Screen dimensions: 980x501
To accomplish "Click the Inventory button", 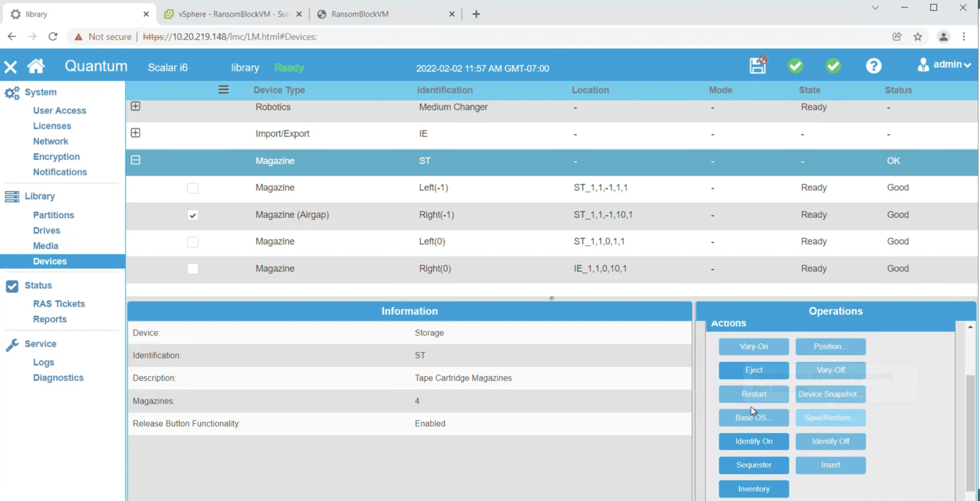I will [x=753, y=489].
